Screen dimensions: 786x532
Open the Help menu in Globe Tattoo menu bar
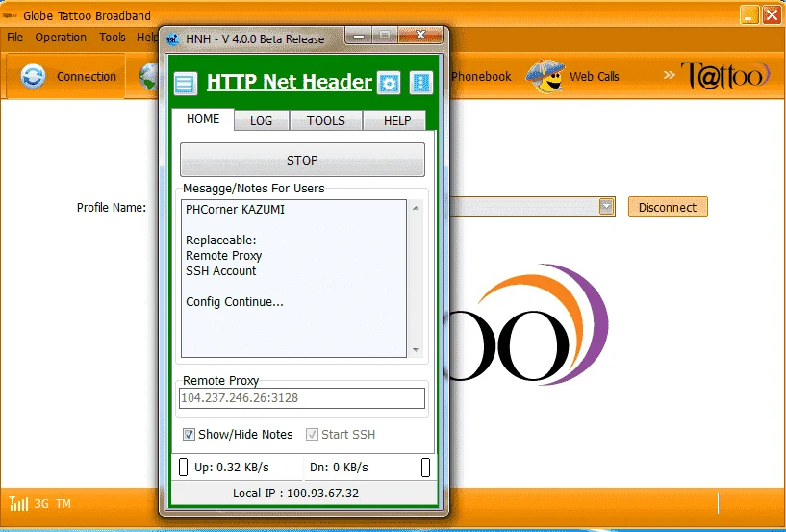pyautogui.click(x=147, y=38)
